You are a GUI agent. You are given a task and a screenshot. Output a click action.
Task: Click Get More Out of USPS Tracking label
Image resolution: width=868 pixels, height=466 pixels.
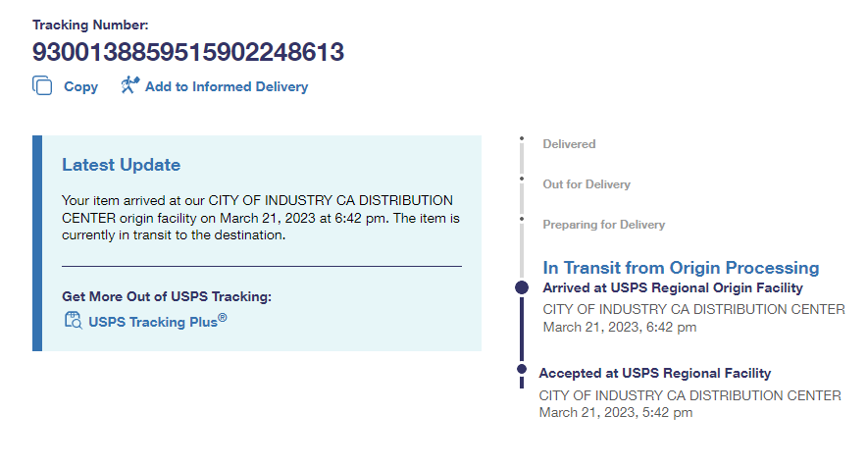pyautogui.click(x=166, y=296)
